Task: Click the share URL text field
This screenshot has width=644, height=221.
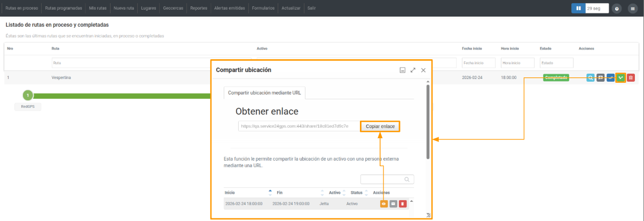Action: click(299, 126)
